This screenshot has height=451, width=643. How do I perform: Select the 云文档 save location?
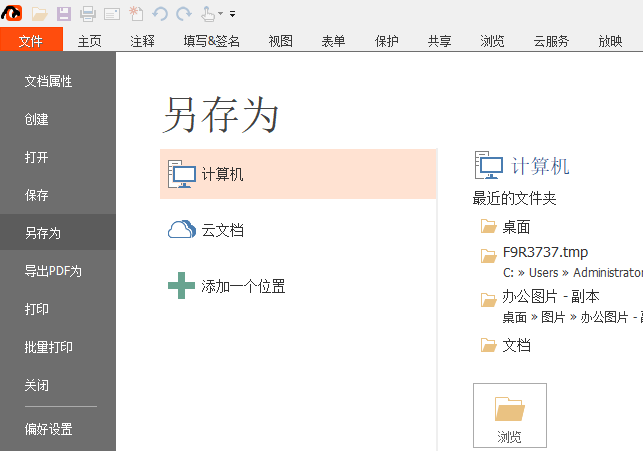click(x=298, y=230)
